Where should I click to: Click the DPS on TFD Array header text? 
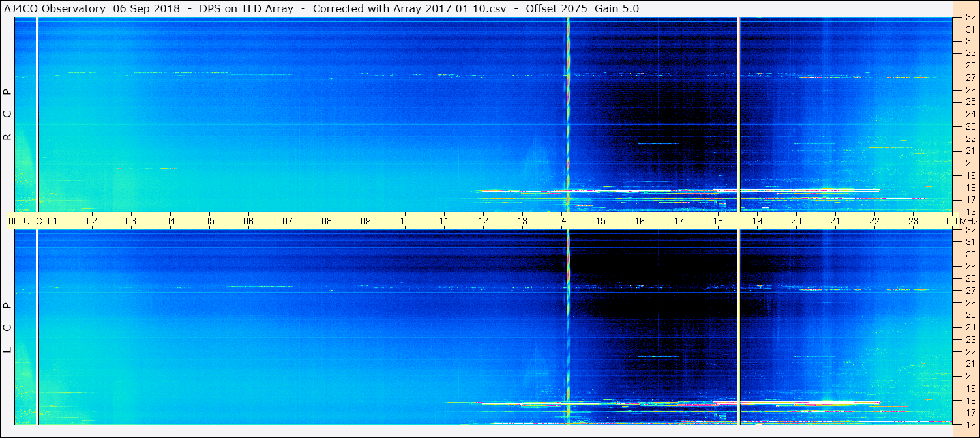tap(247, 9)
